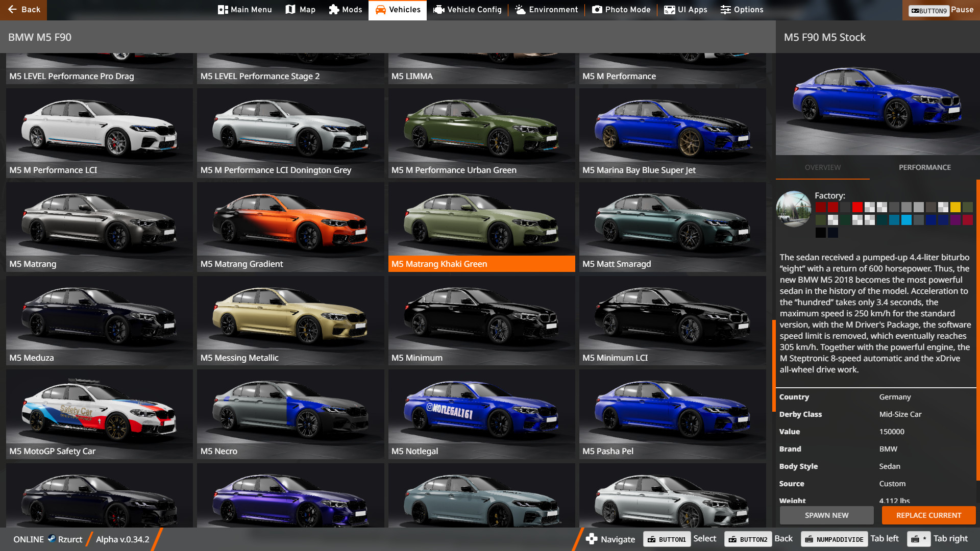
Task: Click the circular environment preview icon
Action: pos(794,209)
